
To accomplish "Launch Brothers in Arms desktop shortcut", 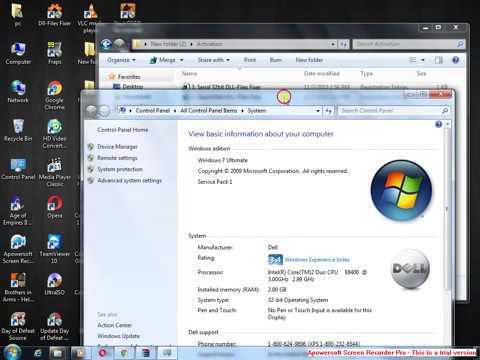I will coord(18,287).
